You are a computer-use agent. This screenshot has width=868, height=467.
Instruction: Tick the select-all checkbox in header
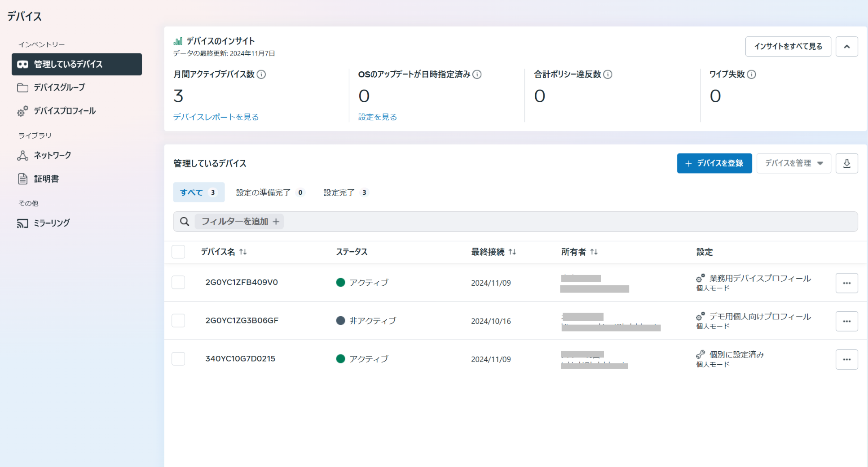178,252
